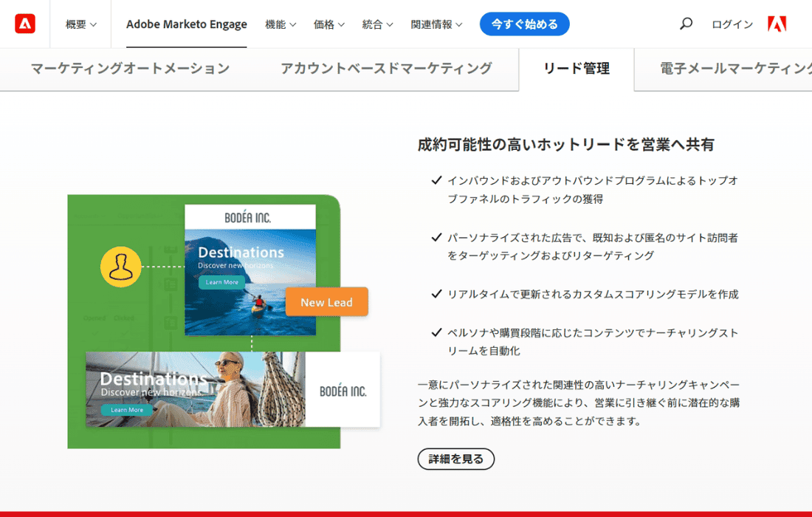The width and height of the screenshot is (812, 517).
Task: Click Learn More on kayak Destinations card
Action: click(x=221, y=282)
